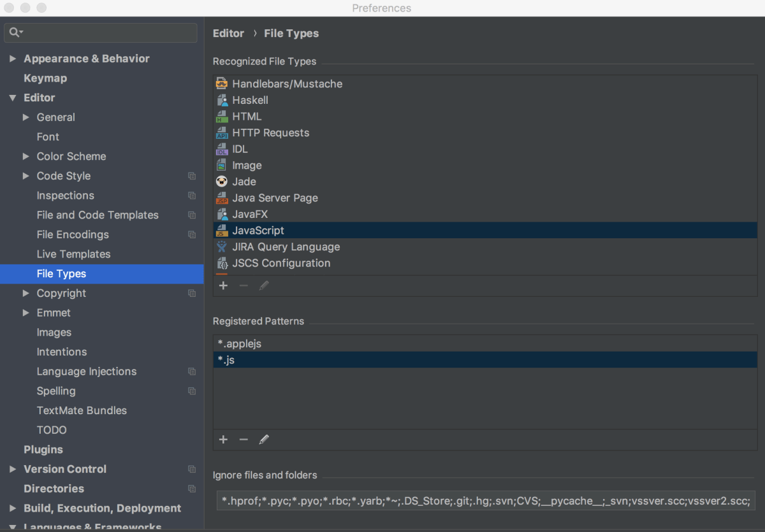
Task: Click the copy settings icon beside Inspections
Action: pyautogui.click(x=192, y=196)
